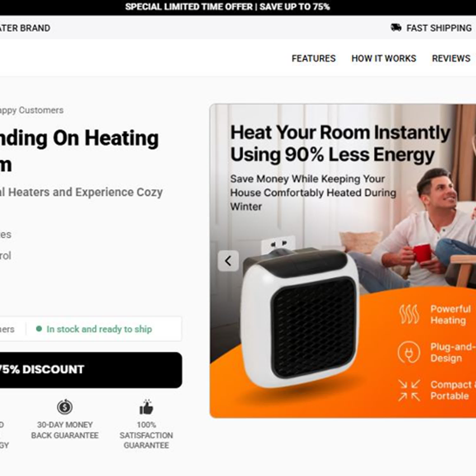This screenshot has width=476, height=476.
Task: Click the Powerful Heating waves icon
Action: (x=409, y=314)
